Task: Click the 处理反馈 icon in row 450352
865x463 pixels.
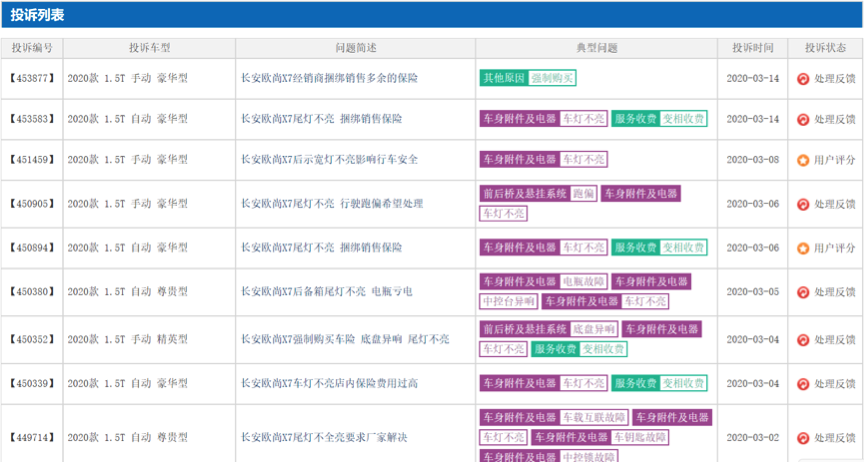Action: (x=802, y=339)
